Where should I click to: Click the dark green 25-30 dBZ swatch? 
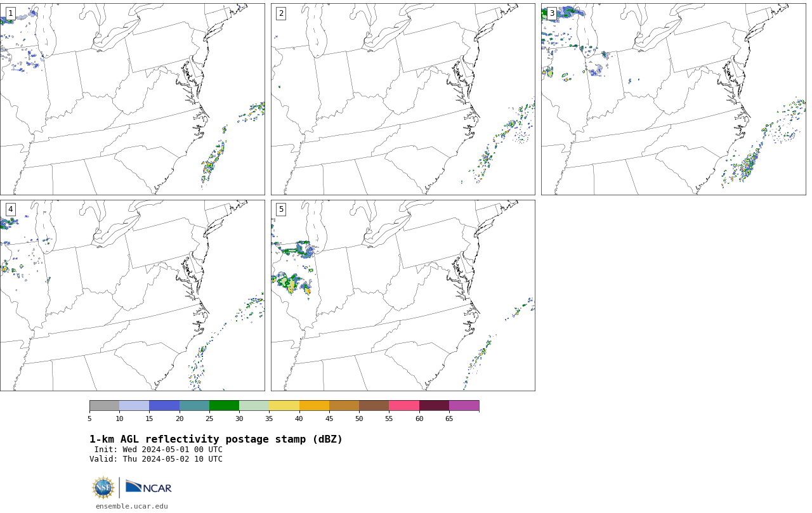pyautogui.click(x=224, y=406)
